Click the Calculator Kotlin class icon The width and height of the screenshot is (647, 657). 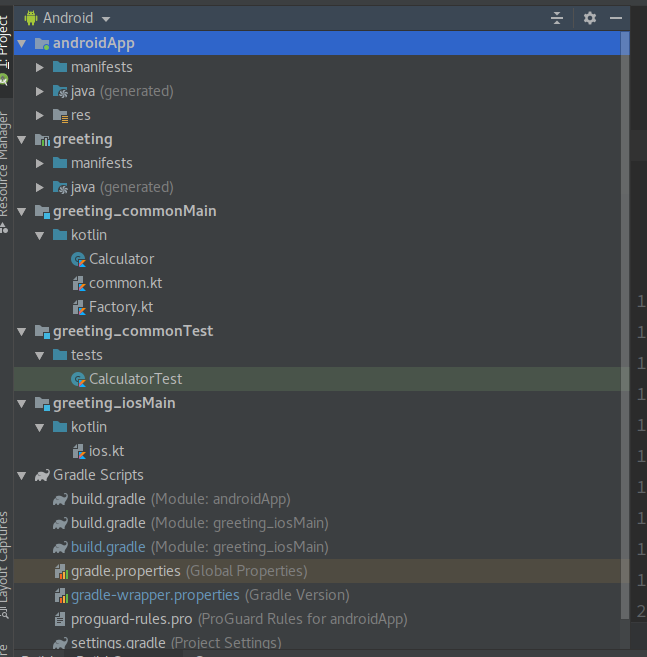pos(79,259)
